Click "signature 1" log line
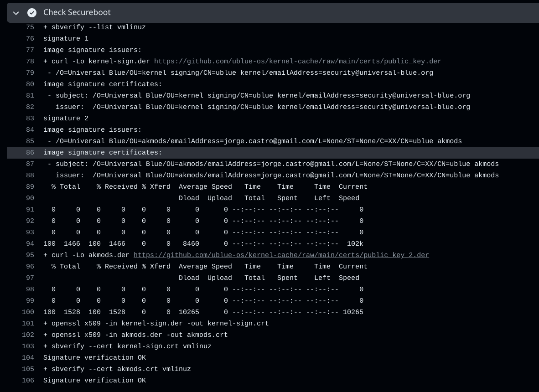This screenshot has height=392, width=539. point(66,38)
